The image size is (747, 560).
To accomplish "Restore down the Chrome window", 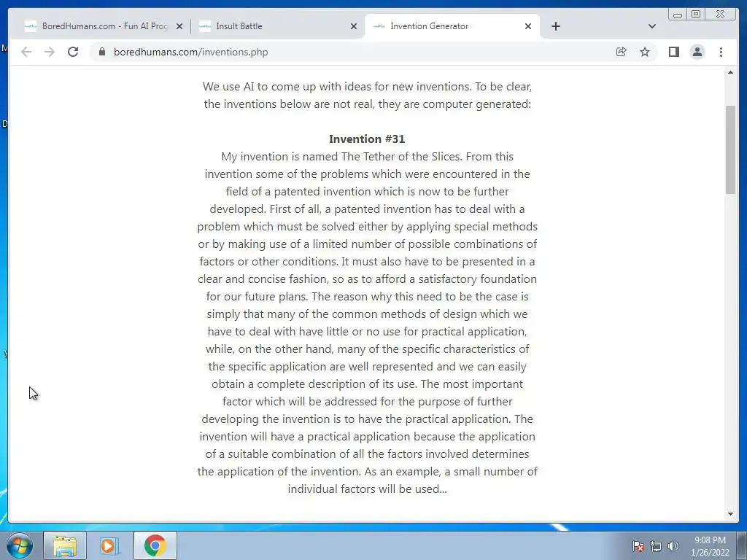I will point(696,15).
